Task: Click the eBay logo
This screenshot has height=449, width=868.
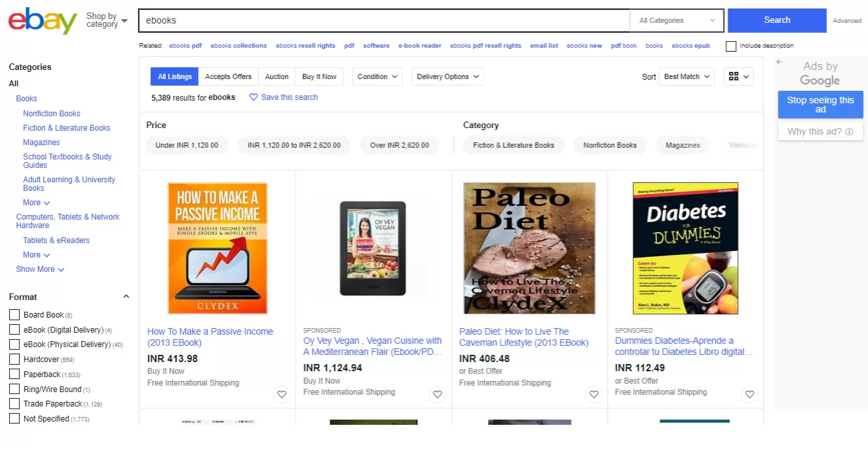Action: 41,20
